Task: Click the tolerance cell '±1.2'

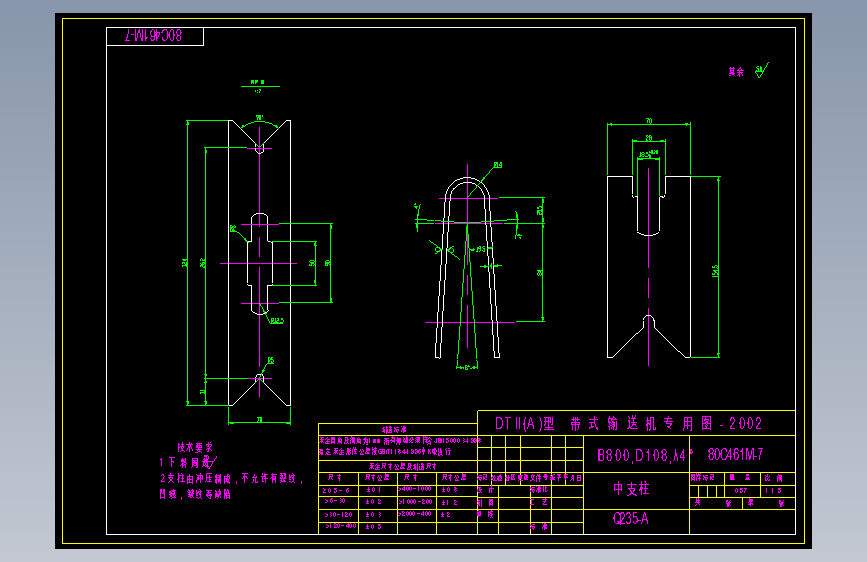Action: 449,502
